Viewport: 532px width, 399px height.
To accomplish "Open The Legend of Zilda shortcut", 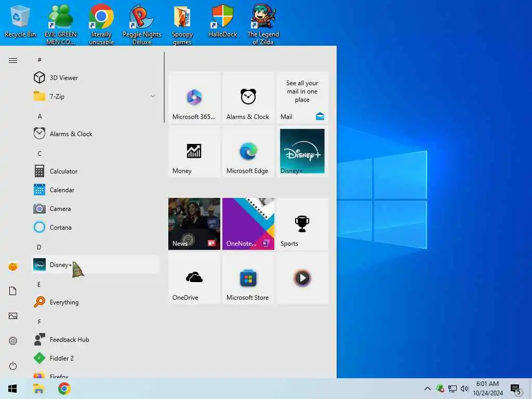I will [263, 25].
